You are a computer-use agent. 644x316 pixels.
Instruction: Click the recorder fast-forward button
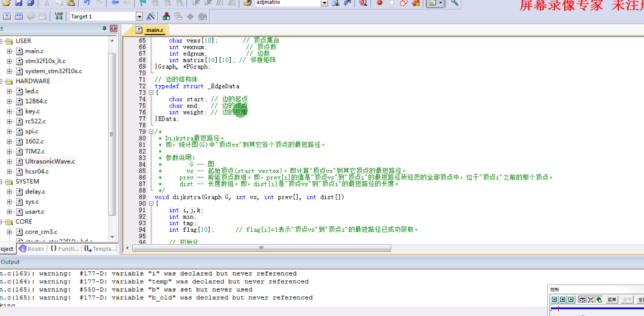[x=571, y=300]
